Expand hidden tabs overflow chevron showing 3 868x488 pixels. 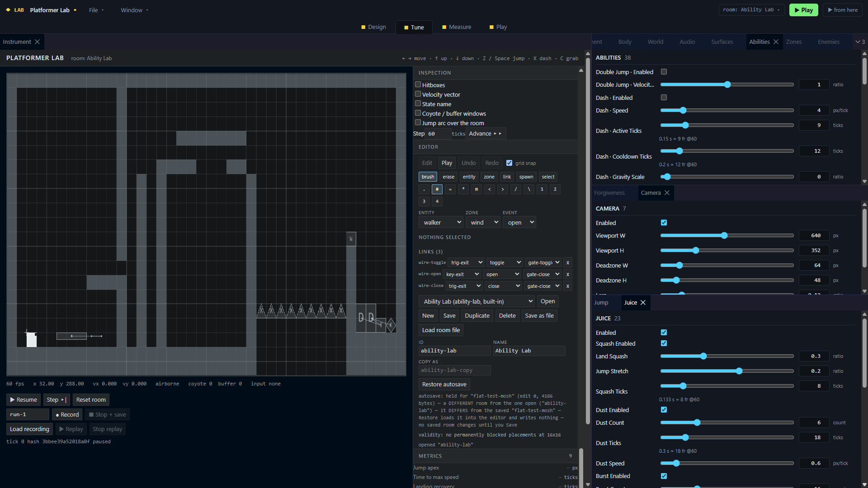[x=860, y=42]
